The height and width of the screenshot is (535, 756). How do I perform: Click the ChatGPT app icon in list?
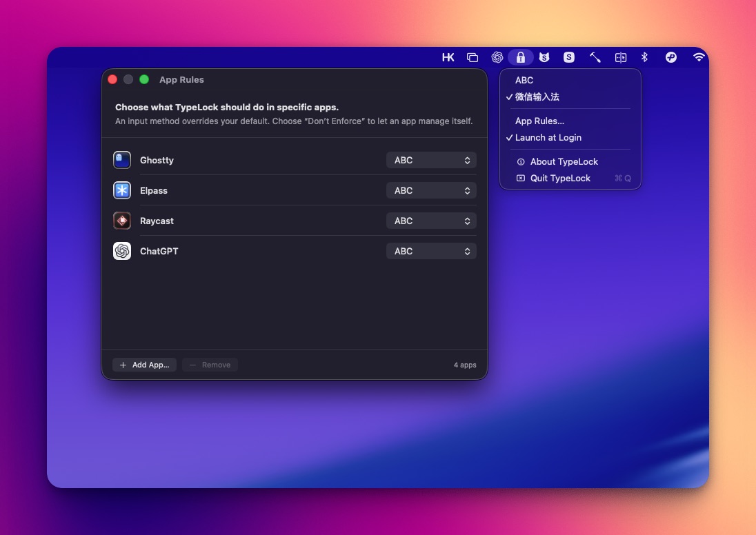[122, 251]
